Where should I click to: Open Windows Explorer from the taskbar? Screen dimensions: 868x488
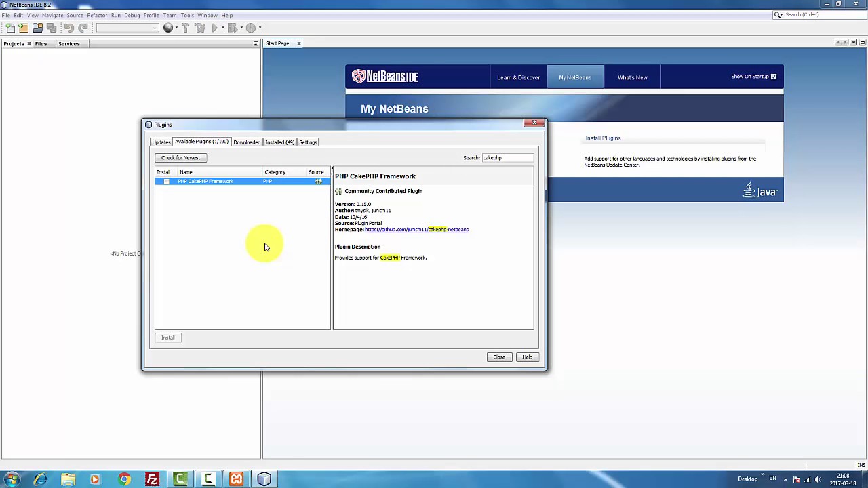(x=68, y=479)
